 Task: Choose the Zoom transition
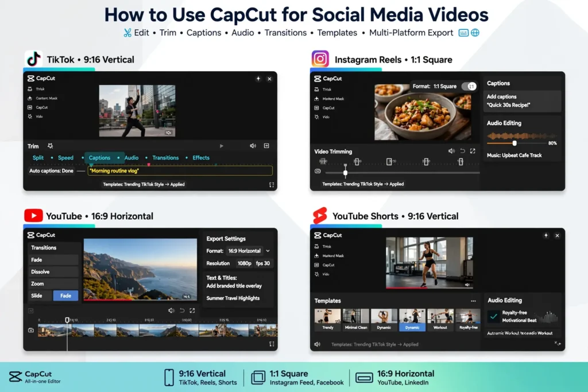point(53,284)
